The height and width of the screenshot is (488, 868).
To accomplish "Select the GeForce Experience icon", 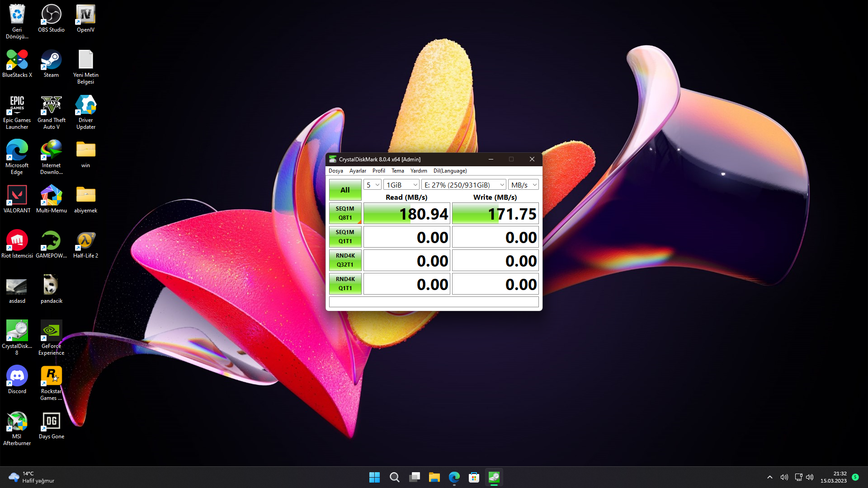I will pyautogui.click(x=51, y=332).
